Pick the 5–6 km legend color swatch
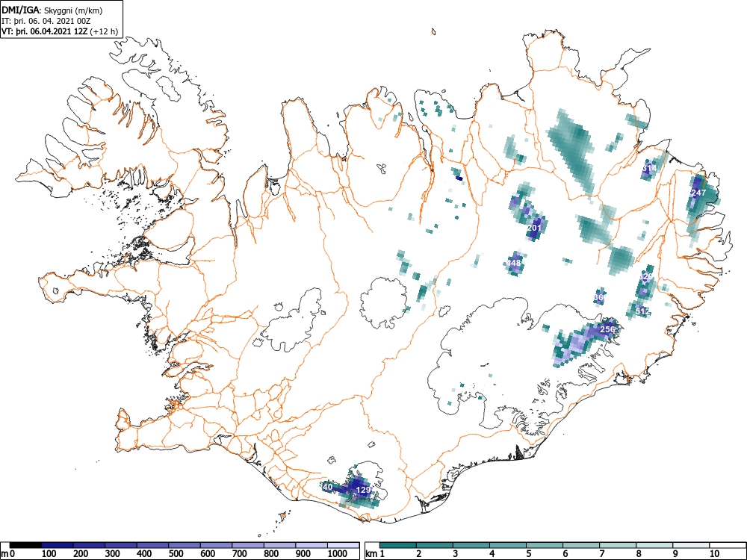 click(x=545, y=545)
